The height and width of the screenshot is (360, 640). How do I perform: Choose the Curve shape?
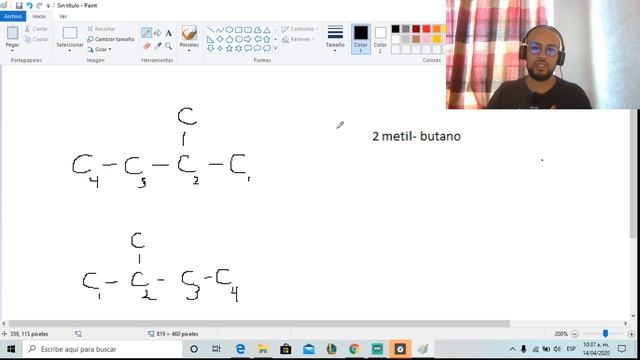point(220,30)
